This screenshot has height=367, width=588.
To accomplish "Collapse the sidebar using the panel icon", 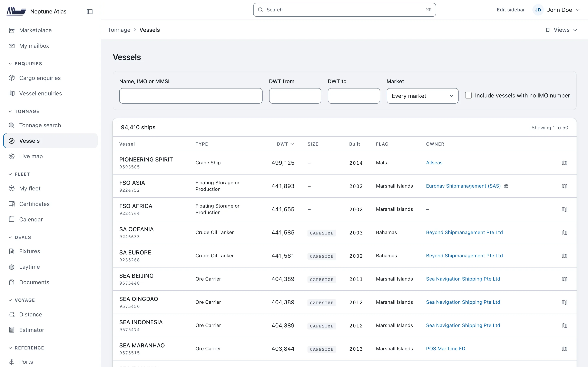I will tap(89, 11).
